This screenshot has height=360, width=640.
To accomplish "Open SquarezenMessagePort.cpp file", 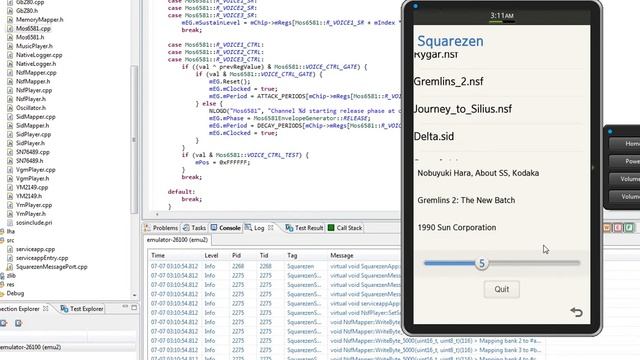I will pyautogui.click(x=52, y=267).
